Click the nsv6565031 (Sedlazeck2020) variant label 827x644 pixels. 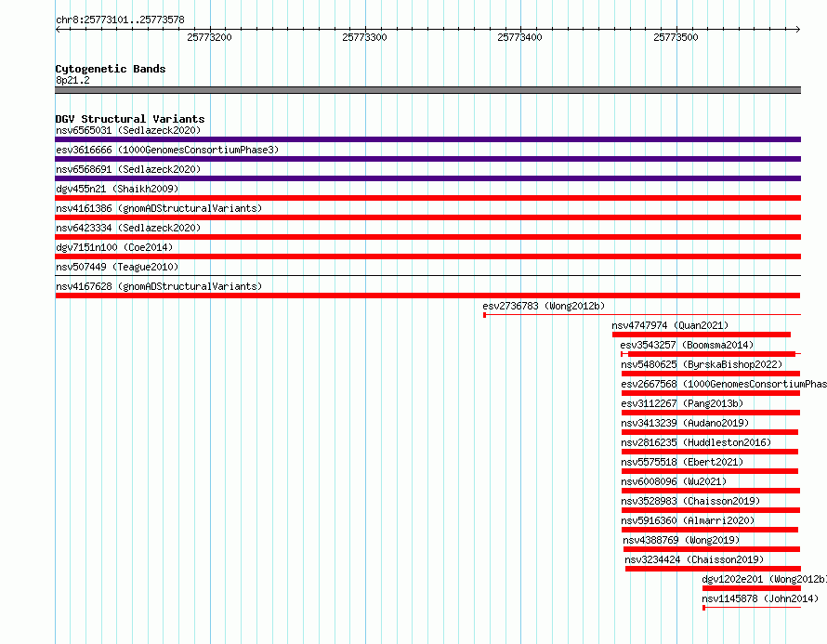click(x=128, y=130)
